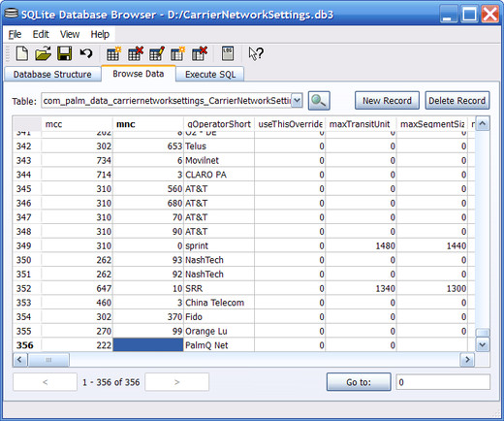Click the 'Fido' cell

point(219,317)
